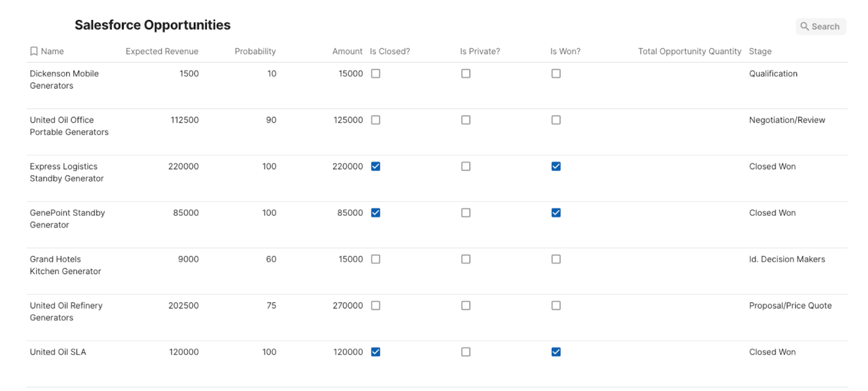
Task: Toggle Is Won for Dickenson Mobile Generators
Action: point(556,73)
